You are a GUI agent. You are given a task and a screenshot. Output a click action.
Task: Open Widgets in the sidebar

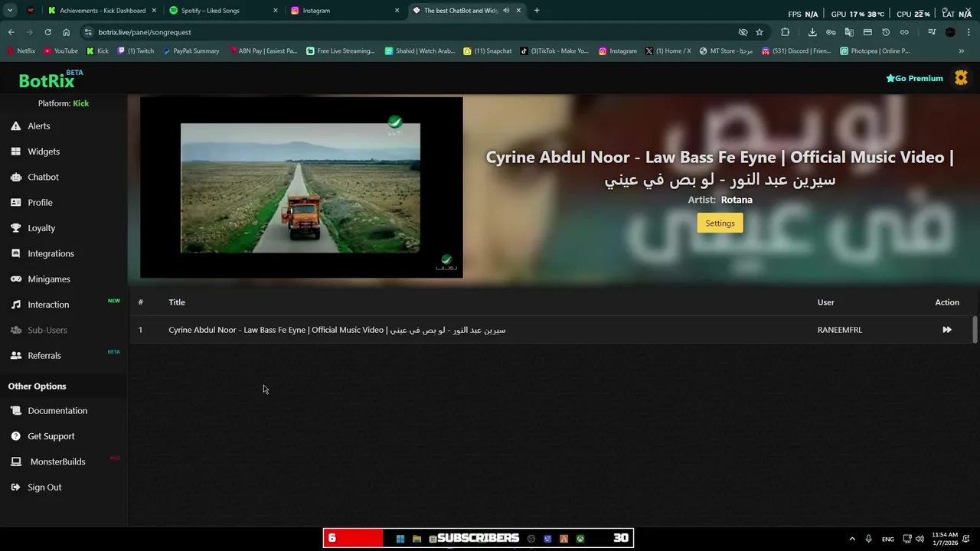click(44, 152)
